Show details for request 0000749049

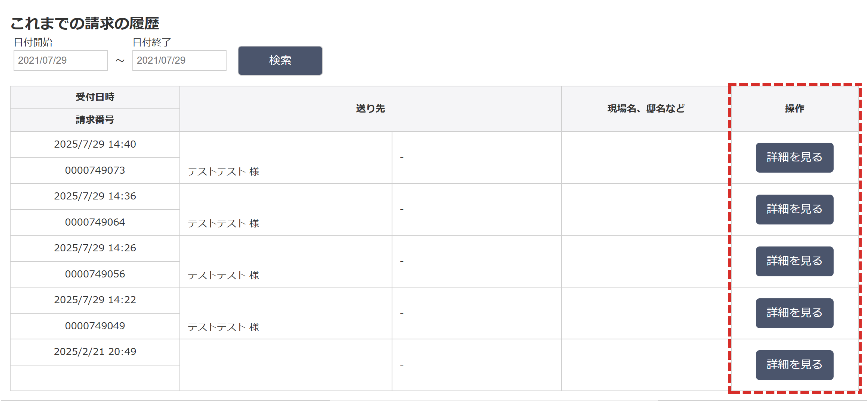coord(794,313)
